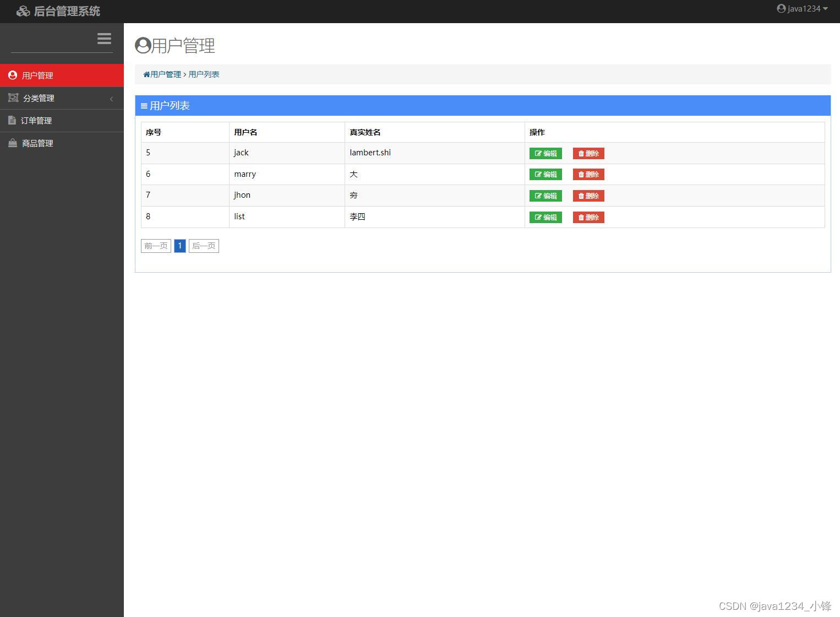Select the real name cell lambert.shi

(x=435, y=153)
